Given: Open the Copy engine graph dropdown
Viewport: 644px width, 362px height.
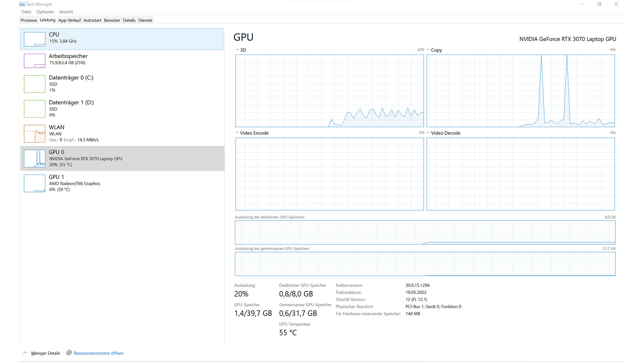Looking at the screenshot, I should coord(428,50).
